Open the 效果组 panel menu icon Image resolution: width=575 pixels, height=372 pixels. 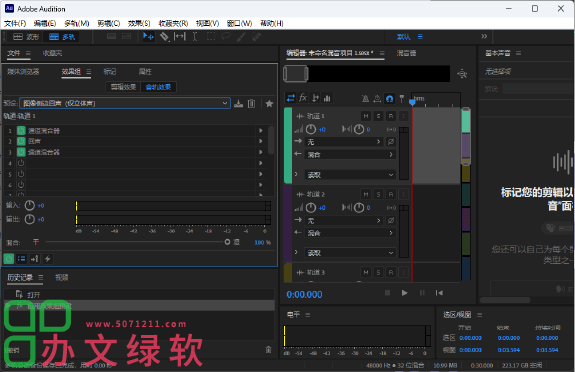click(88, 72)
